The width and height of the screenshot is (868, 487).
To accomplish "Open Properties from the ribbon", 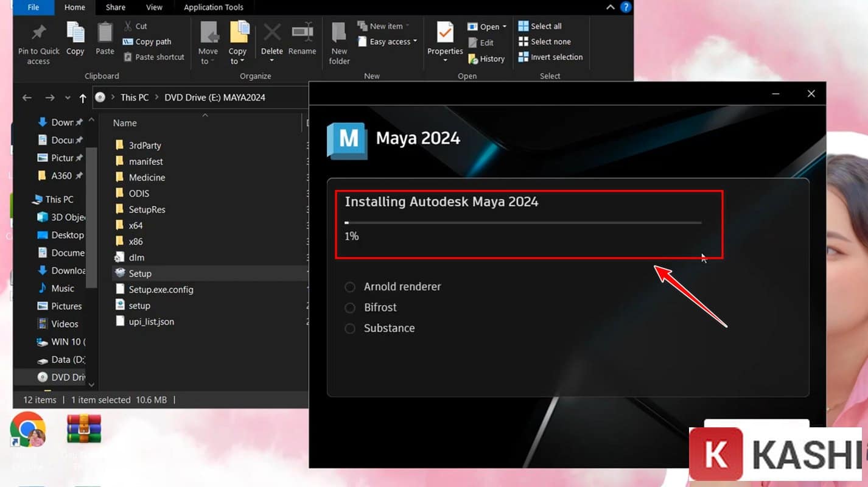I will [445, 33].
